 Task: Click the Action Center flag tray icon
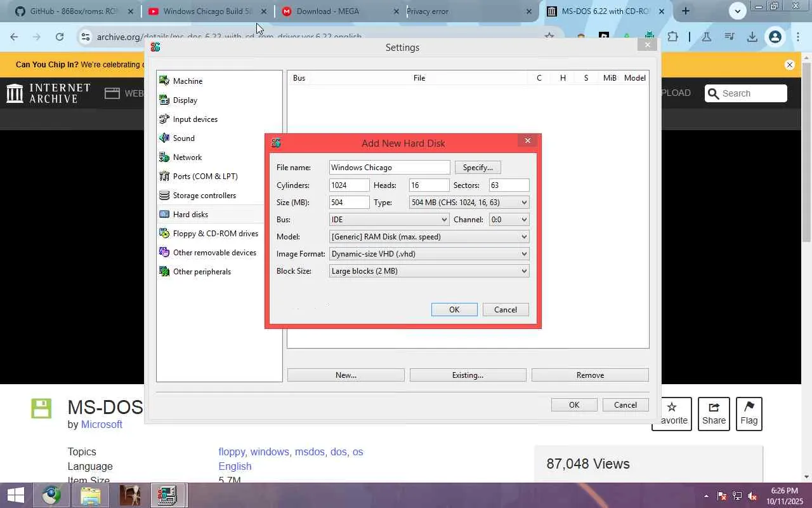(722, 496)
